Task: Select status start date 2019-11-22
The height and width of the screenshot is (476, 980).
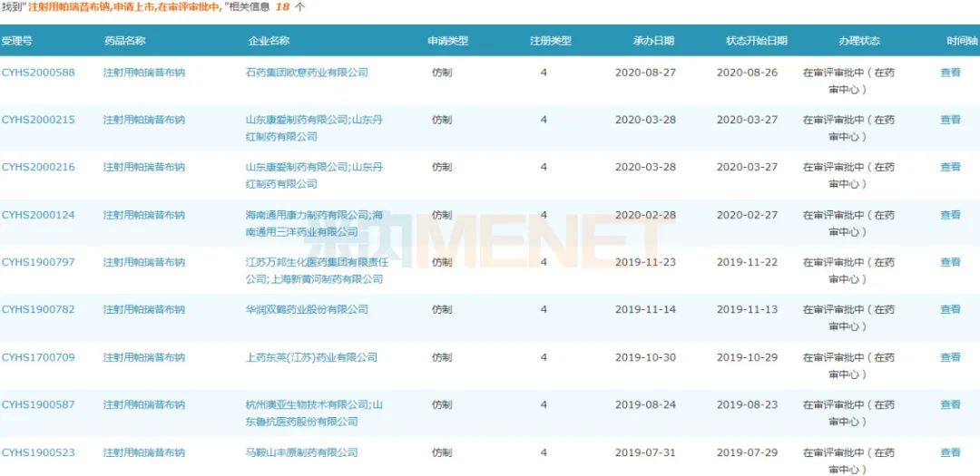Action: tap(748, 262)
